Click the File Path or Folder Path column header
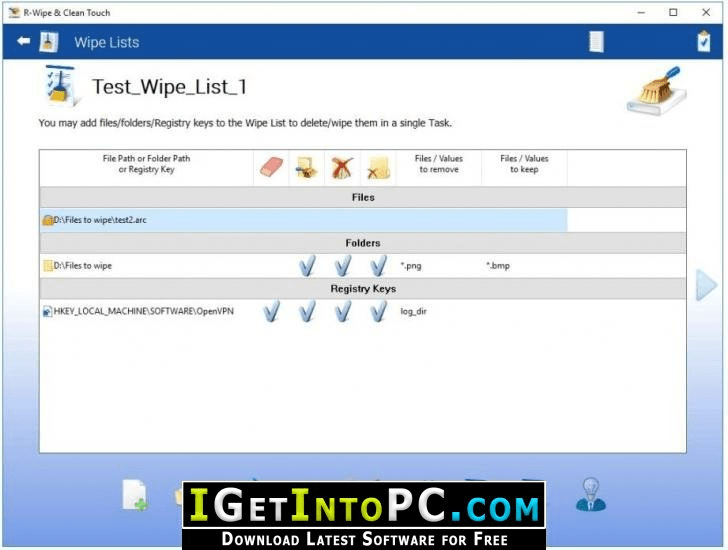This screenshot has width=728, height=550. point(146,164)
